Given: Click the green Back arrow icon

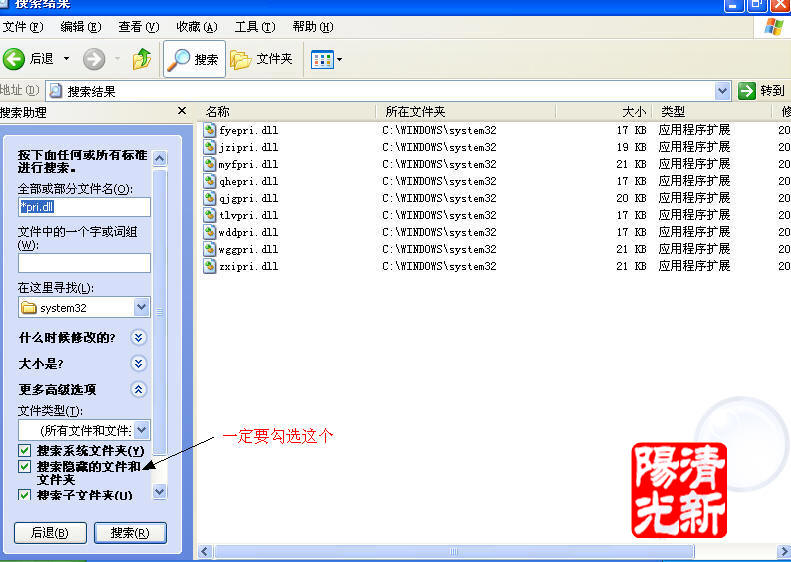Looking at the screenshot, I should point(14,59).
